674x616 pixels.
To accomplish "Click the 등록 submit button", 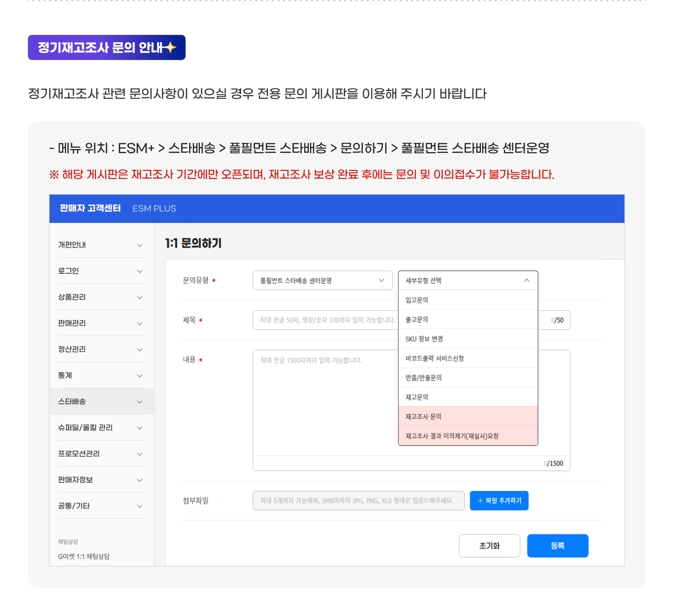I will tap(557, 546).
